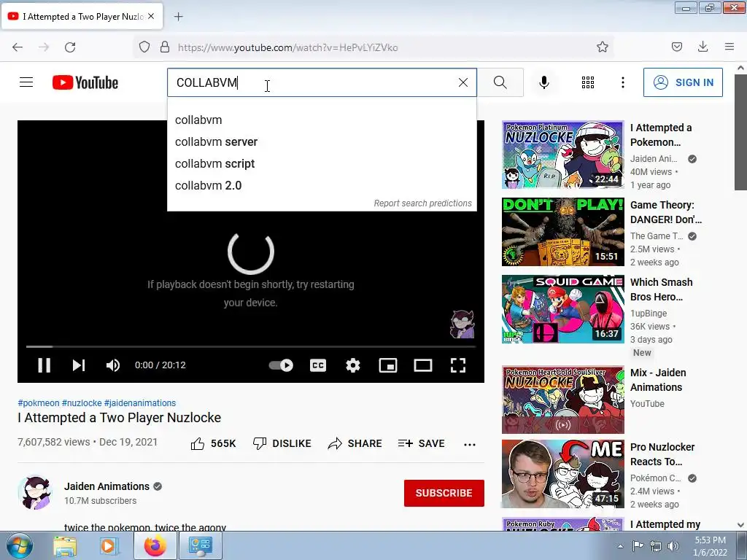Bookmark this page with the star icon

coord(602,47)
